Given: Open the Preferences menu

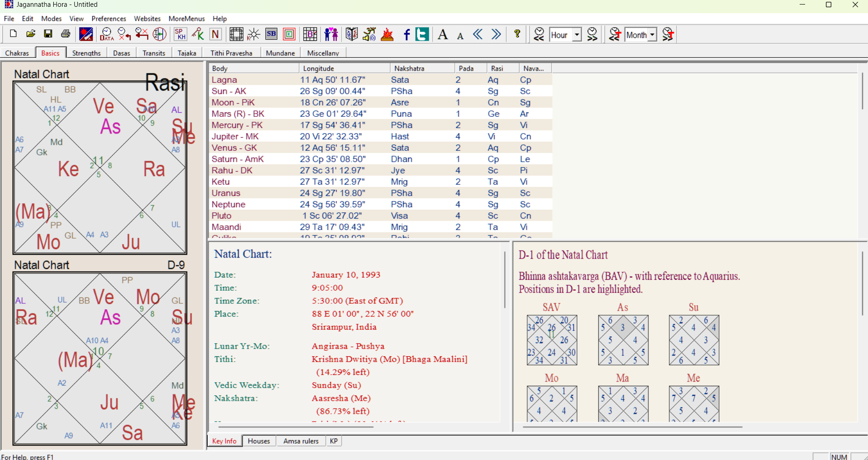Looking at the screenshot, I should 109,19.
